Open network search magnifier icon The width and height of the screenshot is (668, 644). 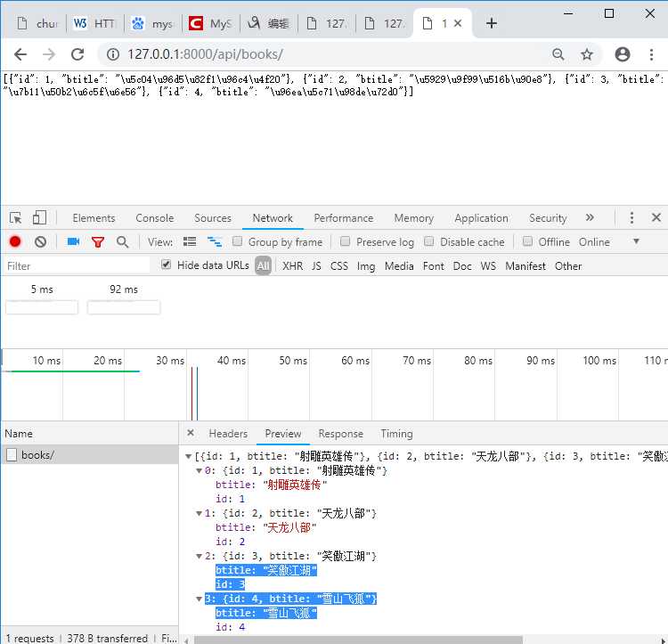pyautogui.click(x=123, y=241)
